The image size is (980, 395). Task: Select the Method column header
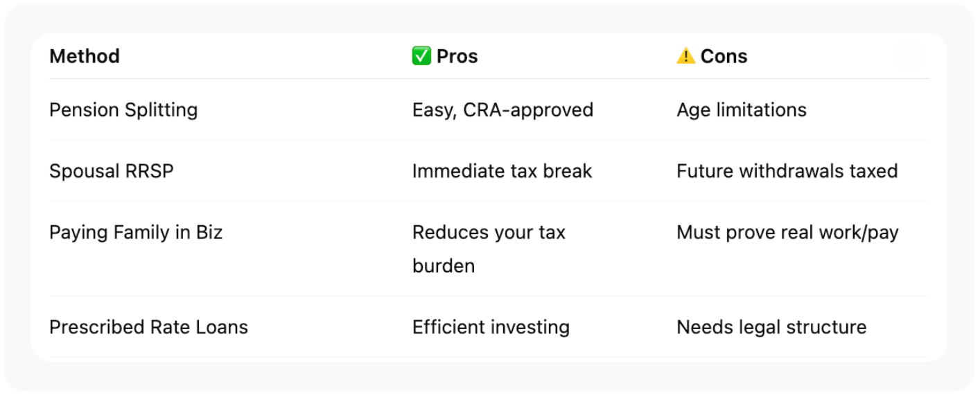pyautogui.click(x=85, y=56)
